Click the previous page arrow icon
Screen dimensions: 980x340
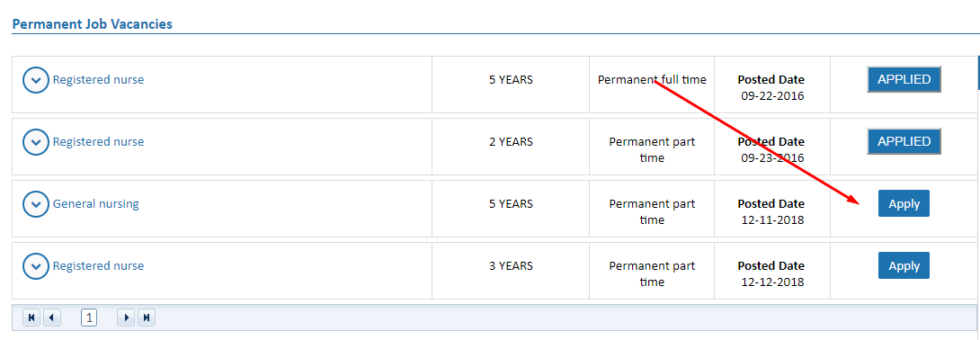tap(51, 318)
